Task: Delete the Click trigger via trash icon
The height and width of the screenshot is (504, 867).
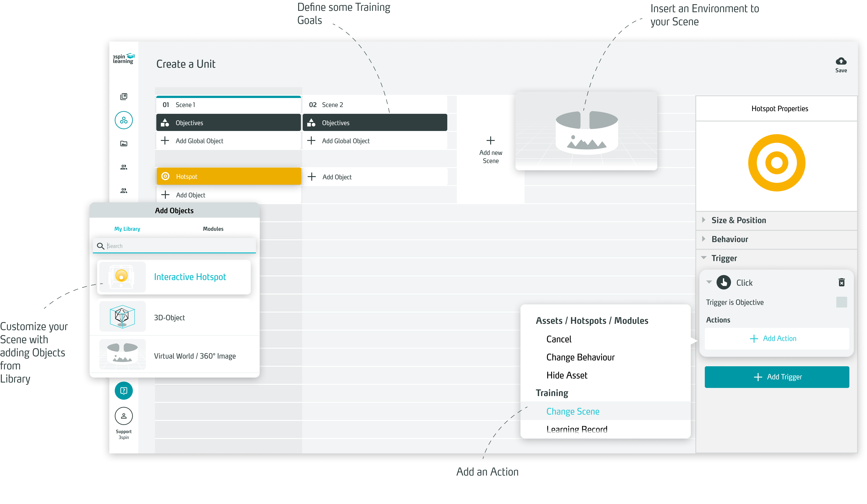Action: [841, 282]
